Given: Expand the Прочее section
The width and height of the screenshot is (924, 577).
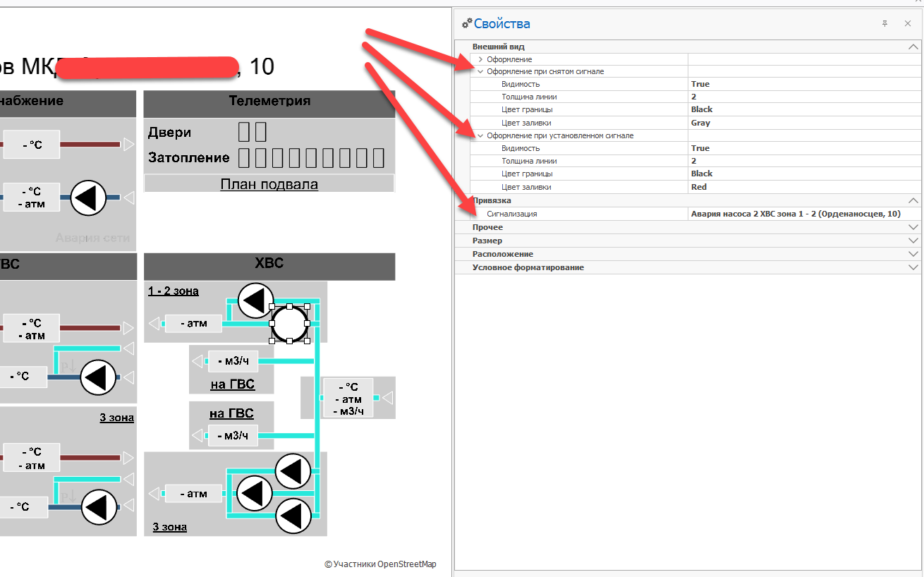Looking at the screenshot, I should [914, 227].
